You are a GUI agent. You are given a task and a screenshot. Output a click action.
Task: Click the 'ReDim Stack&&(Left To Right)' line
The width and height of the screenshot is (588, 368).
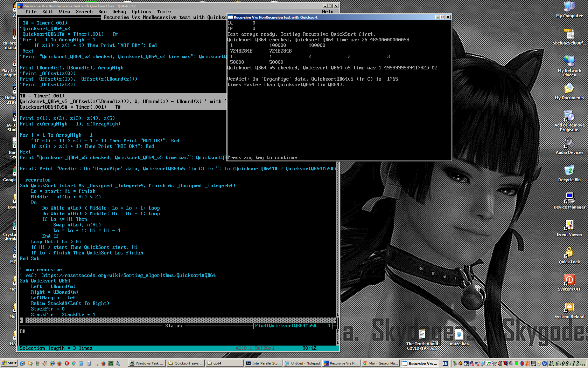(x=70, y=303)
